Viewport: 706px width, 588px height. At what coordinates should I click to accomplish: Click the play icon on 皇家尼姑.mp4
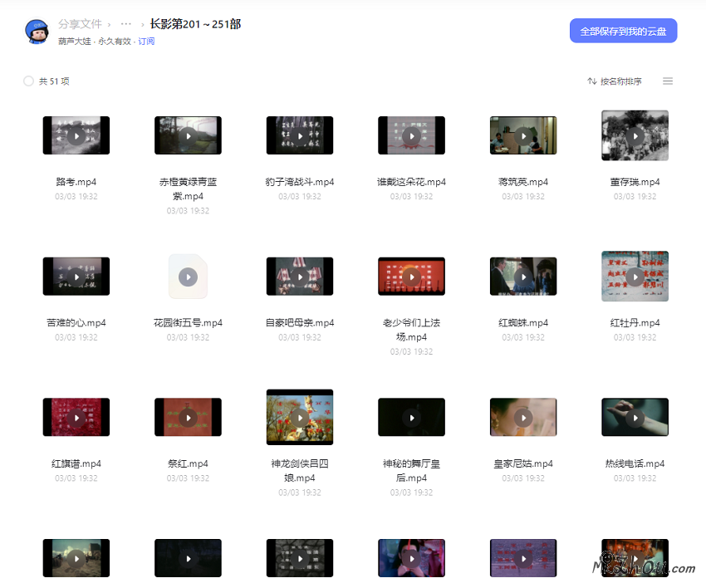pos(523,417)
